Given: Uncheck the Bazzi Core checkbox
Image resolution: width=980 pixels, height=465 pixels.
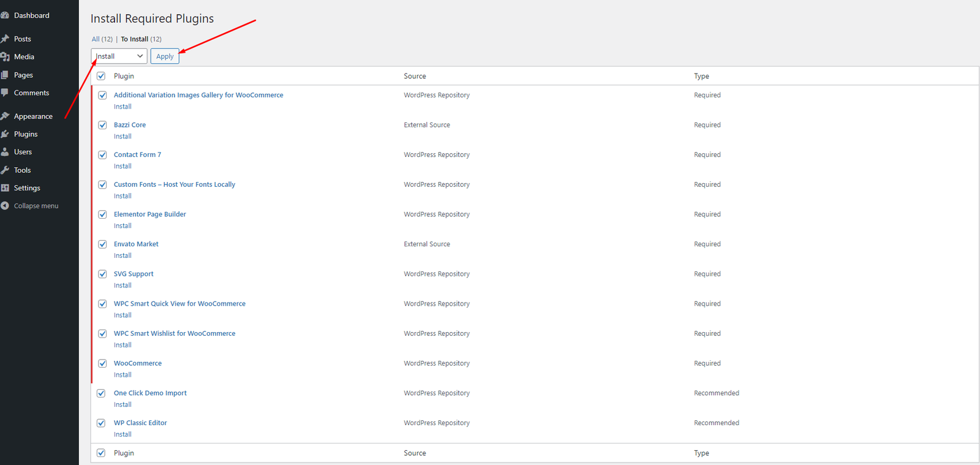Looking at the screenshot, I should point(102,125).
